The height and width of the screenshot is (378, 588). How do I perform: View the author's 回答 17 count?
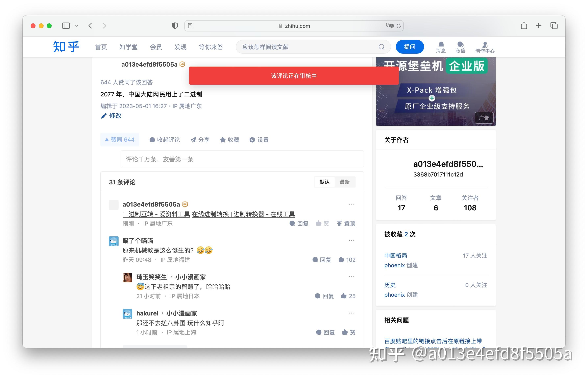click(x=401, y=203)
